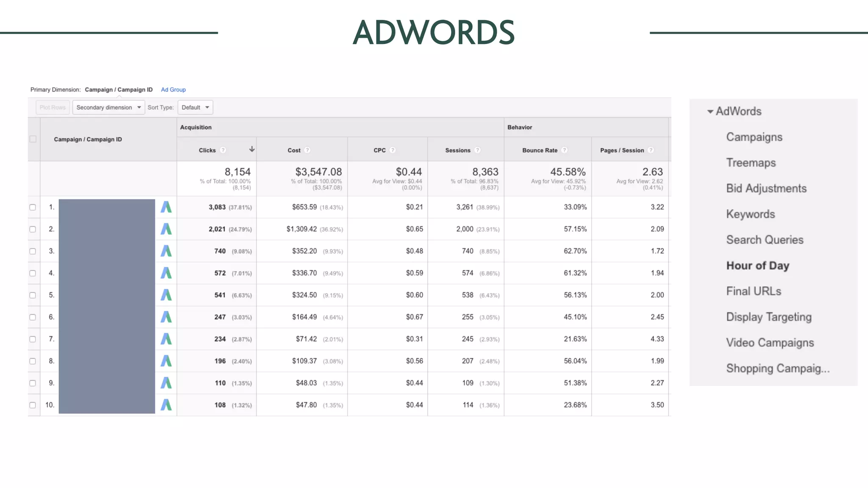Image resolution: width=868 pixels, height=488 pixels.
Task: Select Hour of Day report
Action: [757, 266]
